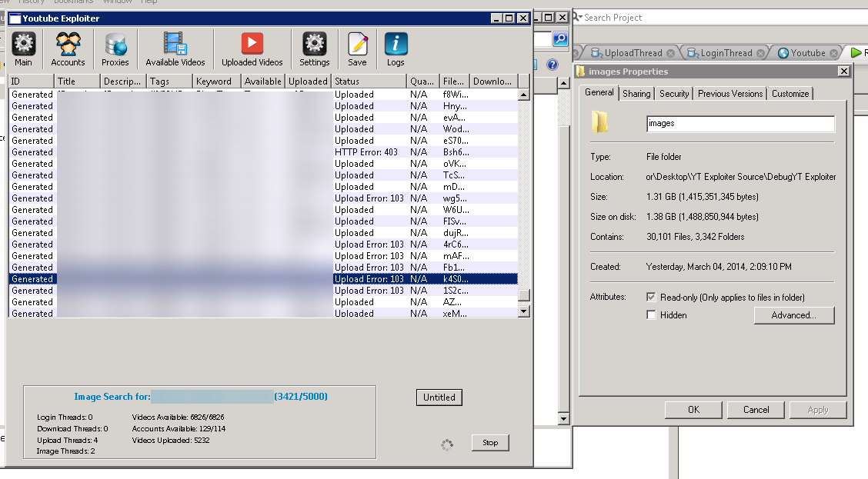Select the highlighted k4S0... row
Image resolution: width=868 pixels, height=479 pixels.
pos(263,279)
